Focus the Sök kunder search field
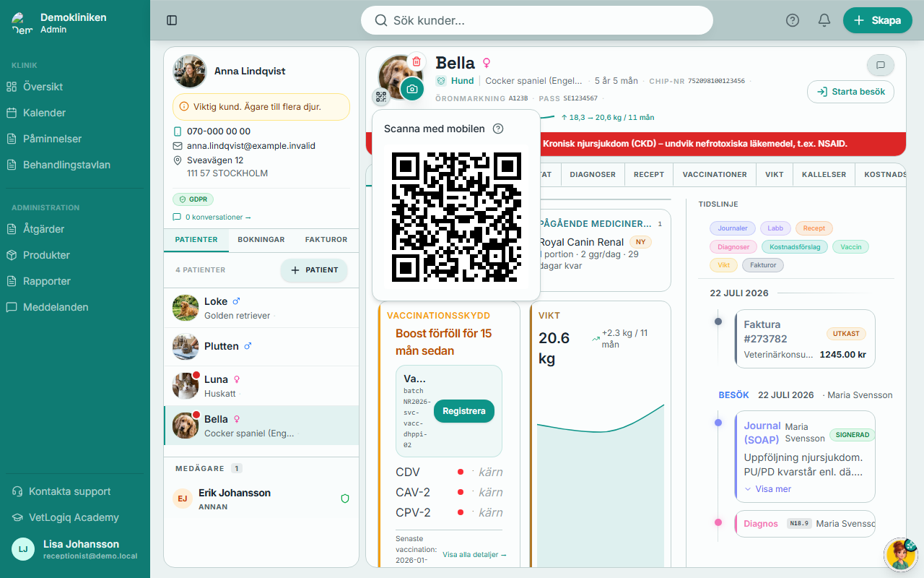This screenshot has width=924, height=578. click(x=537, y=20)
